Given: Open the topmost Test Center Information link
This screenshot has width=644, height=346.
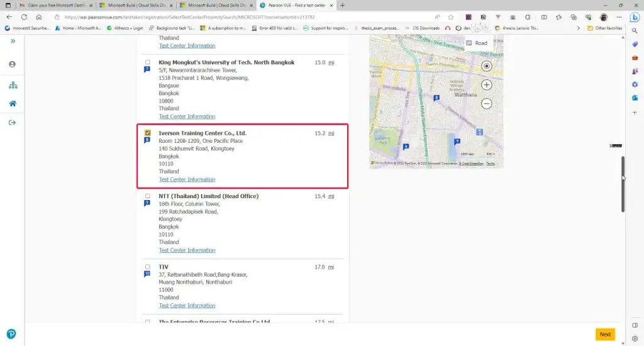Looking at the screenshot, I should coord(187,46).
